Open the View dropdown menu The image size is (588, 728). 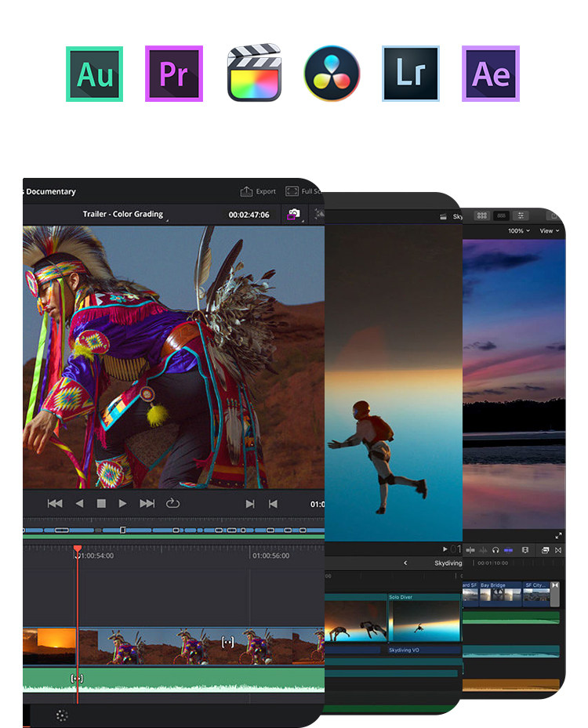pos(549,230)
